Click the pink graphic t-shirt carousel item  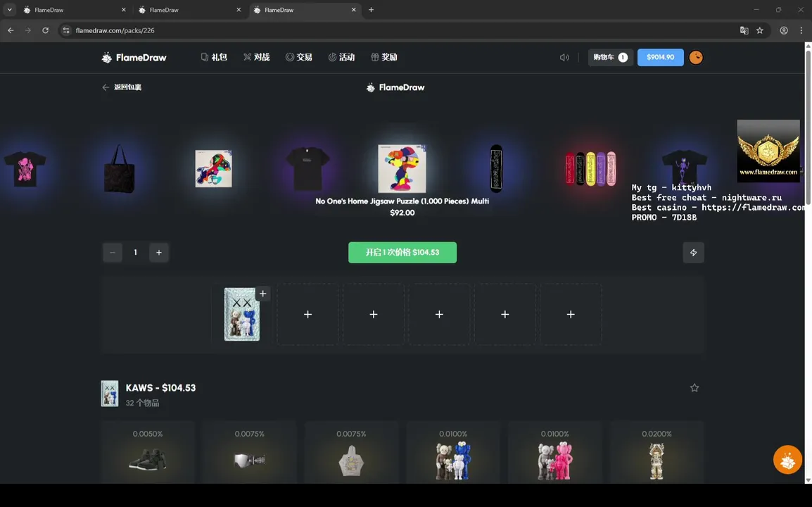(x=25, y=169)
